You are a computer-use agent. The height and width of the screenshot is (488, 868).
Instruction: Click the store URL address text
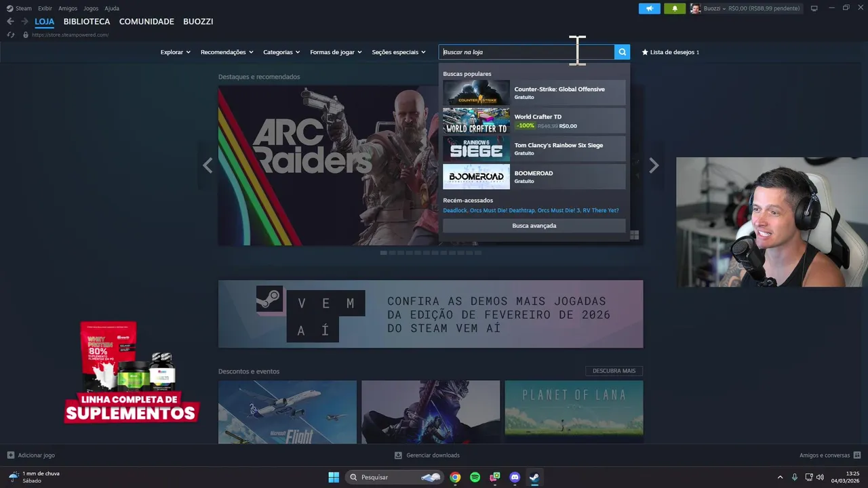click(70, 35)
